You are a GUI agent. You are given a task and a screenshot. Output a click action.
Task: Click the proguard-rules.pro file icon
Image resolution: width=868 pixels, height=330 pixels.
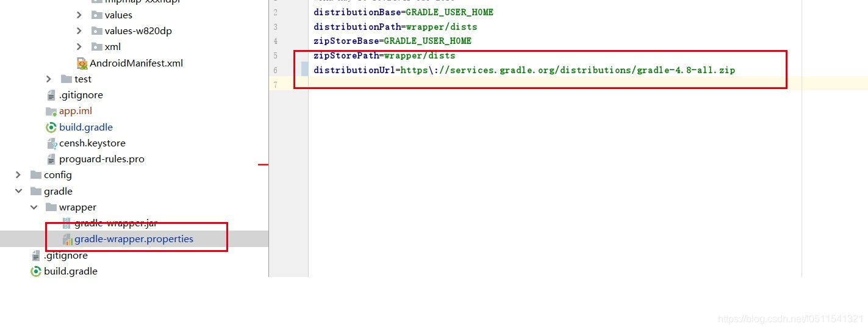(x=51, y=159)
